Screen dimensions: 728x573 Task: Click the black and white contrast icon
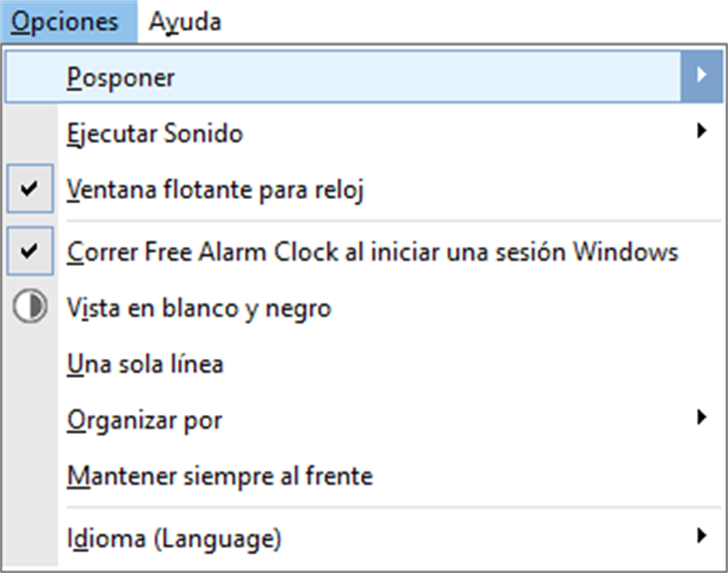(x=30, y=308)
